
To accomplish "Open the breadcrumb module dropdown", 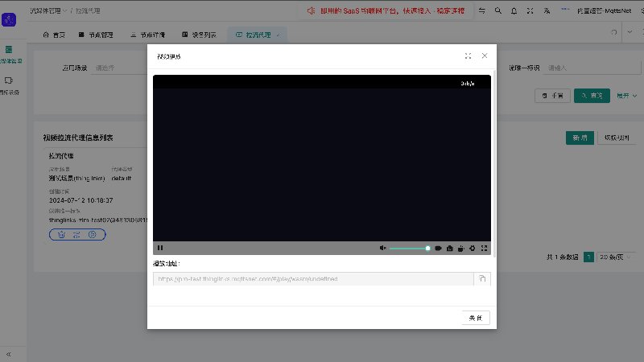I will [48, 10].
